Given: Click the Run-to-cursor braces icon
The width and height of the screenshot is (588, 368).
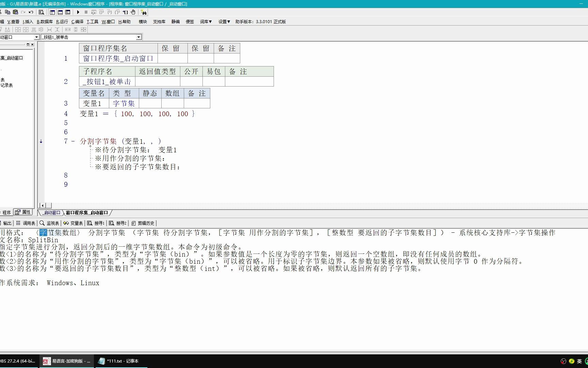Looking at the screenshot, I should tap(125, 12).
